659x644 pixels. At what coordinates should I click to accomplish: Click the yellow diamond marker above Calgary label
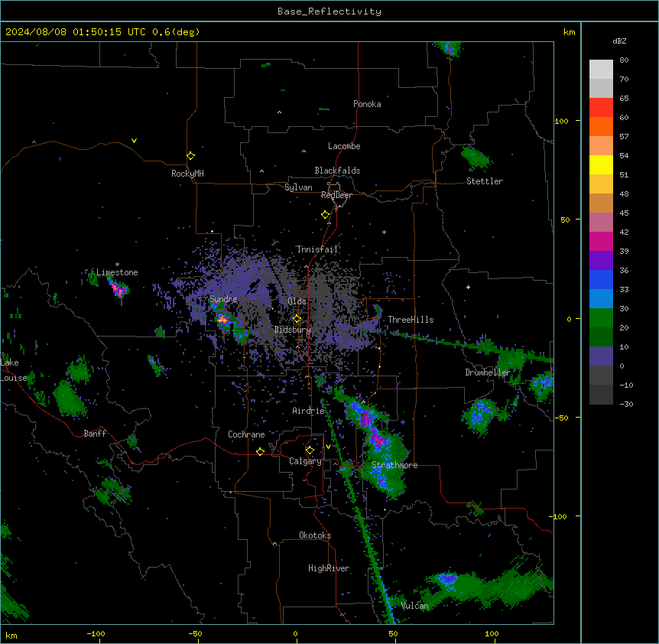pyautogui.click(x=310, y=450)
